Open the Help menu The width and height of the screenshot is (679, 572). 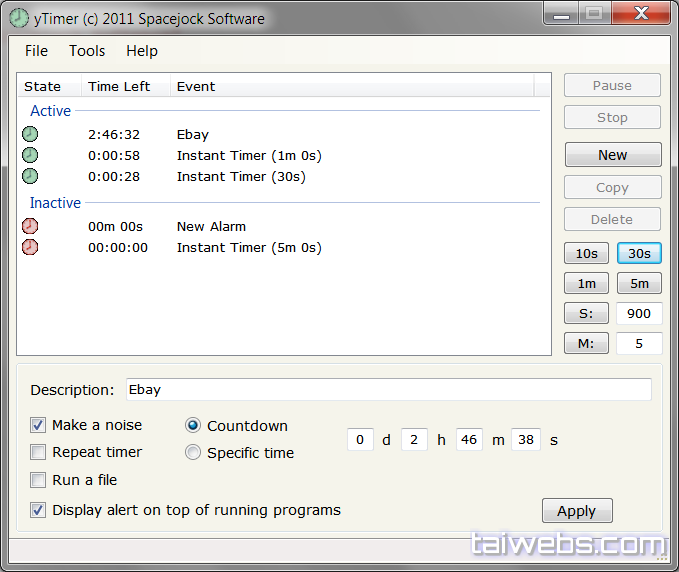(142, 51)
